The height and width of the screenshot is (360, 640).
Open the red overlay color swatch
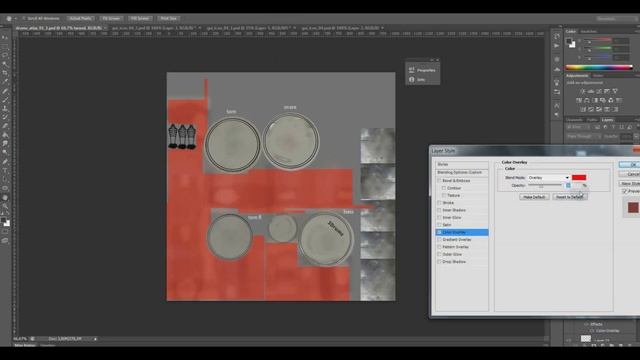coord(579,178)
